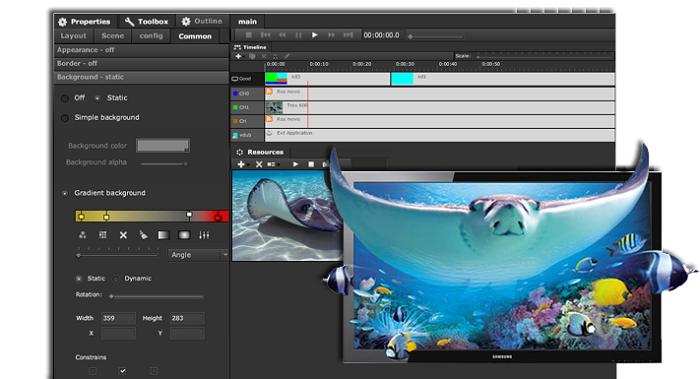This screenshot has height=379, width=700.
Task: Switch to the Toolbox tab
Action: point(146,21)
